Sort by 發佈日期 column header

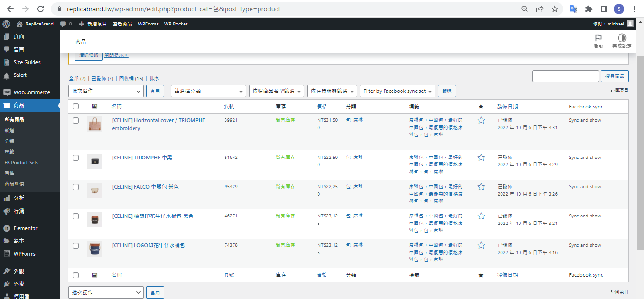pyautogui.click(x=507, y=107)
